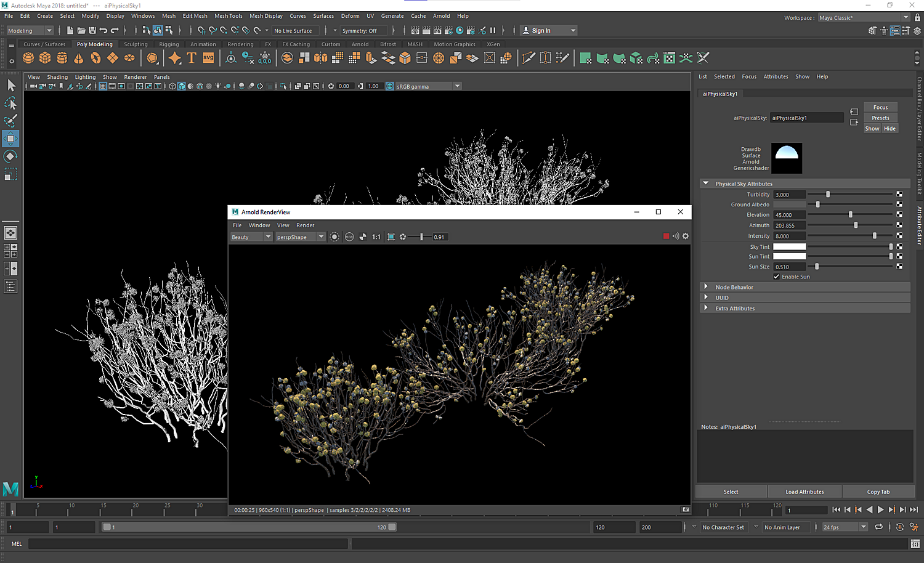
Task: Open Arnold RenderView settings gear
Action: click(x=686, y=237)
